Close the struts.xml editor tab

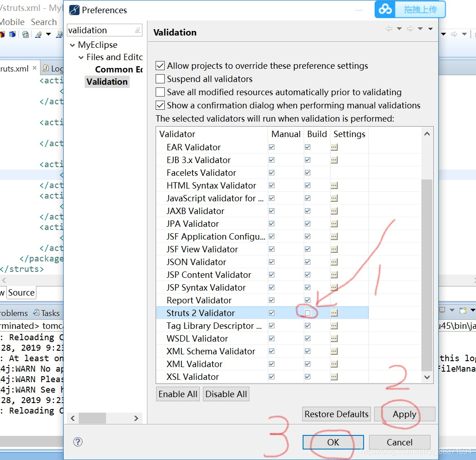click(35, 68)
